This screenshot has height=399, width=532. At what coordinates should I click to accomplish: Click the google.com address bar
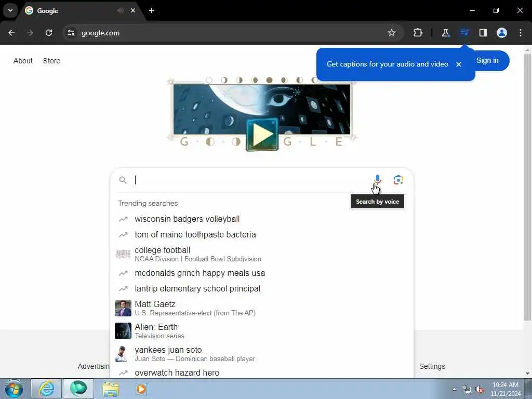click(x=232, y=33)
